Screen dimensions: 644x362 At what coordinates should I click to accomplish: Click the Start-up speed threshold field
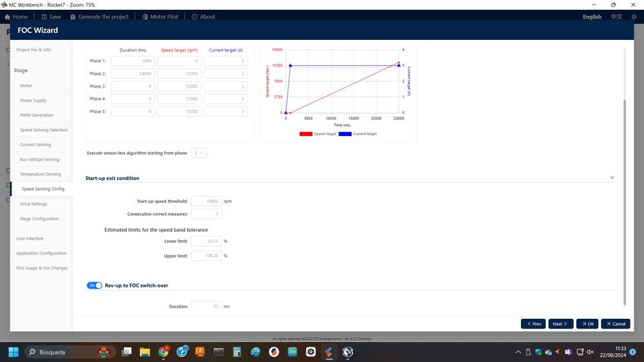pos(206,201)
